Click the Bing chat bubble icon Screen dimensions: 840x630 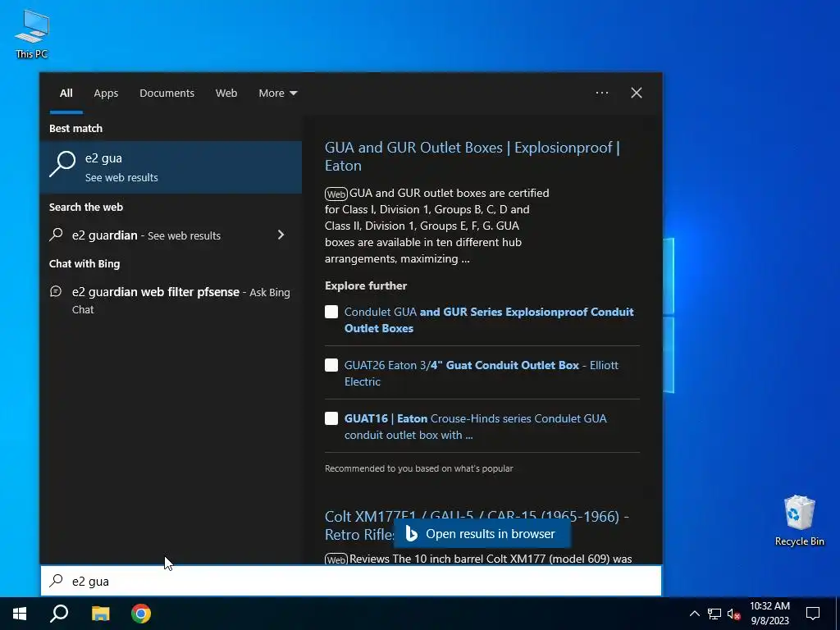coord(56,291)
